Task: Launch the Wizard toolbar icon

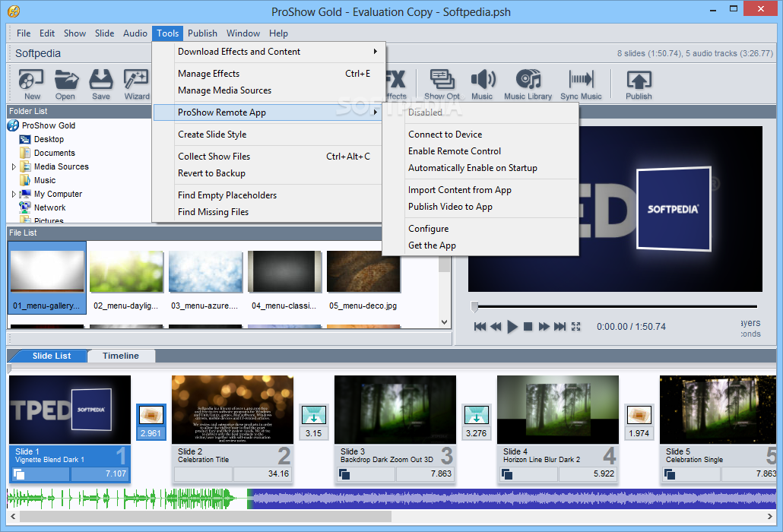Action: pyautogui.click(x=136, y=84)
